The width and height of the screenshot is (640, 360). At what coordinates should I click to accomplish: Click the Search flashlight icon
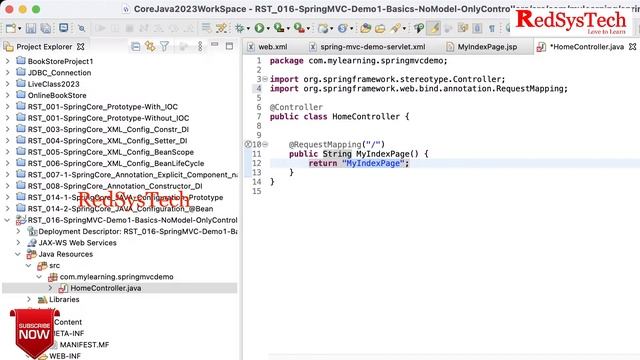click(396, 28)
